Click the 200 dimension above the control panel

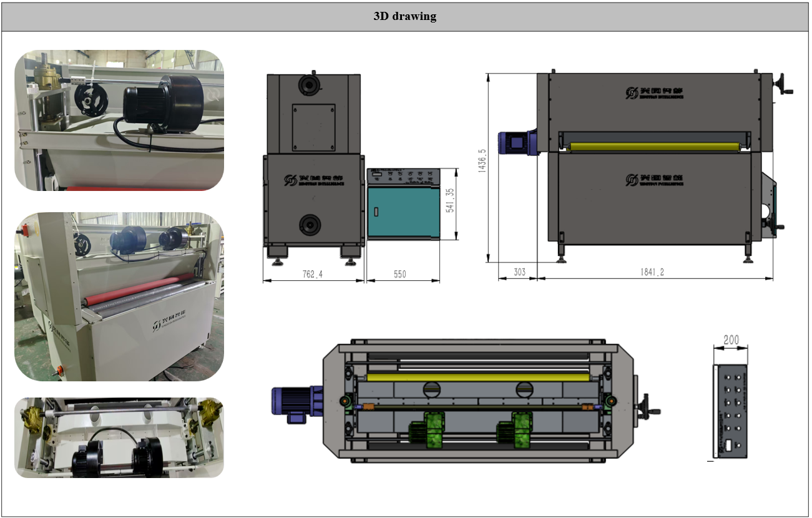(730, 340)
